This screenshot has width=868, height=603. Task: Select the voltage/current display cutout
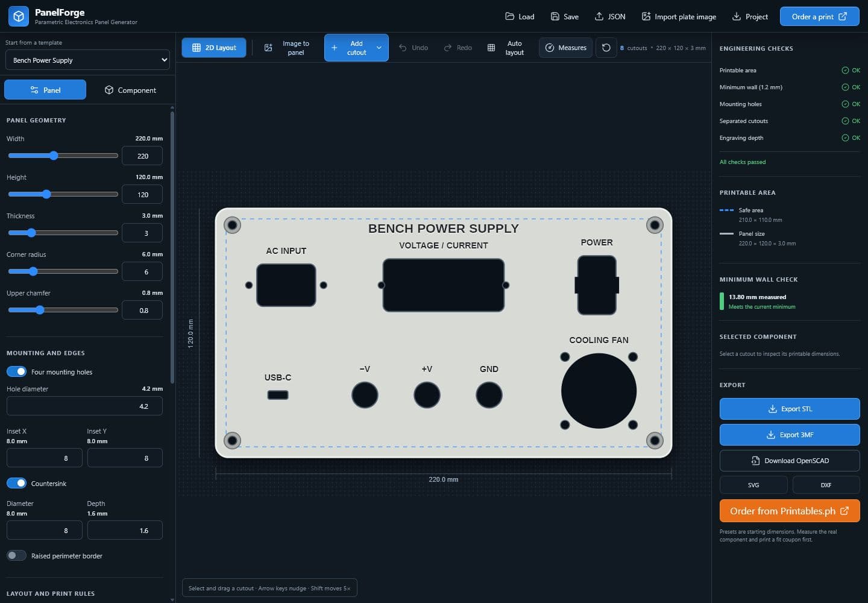(444, 285)
